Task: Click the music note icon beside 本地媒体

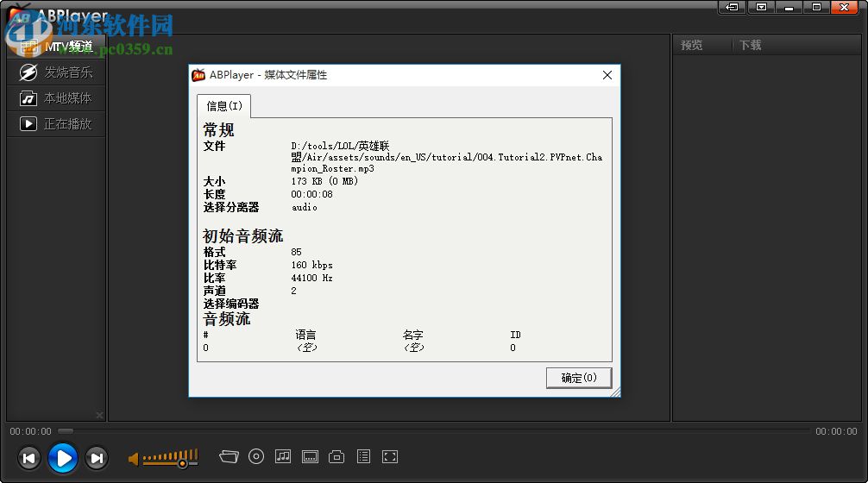Action: click(x=28, y=98)
